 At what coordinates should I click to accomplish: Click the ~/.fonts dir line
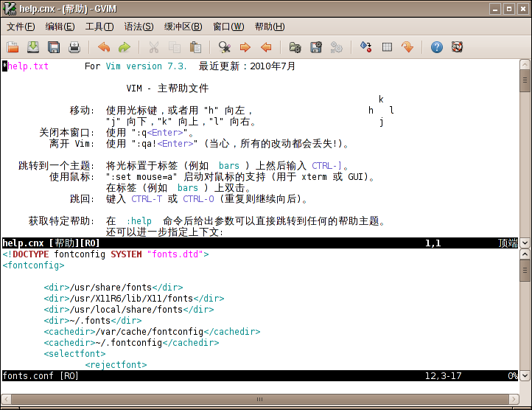tap(93, 321)
